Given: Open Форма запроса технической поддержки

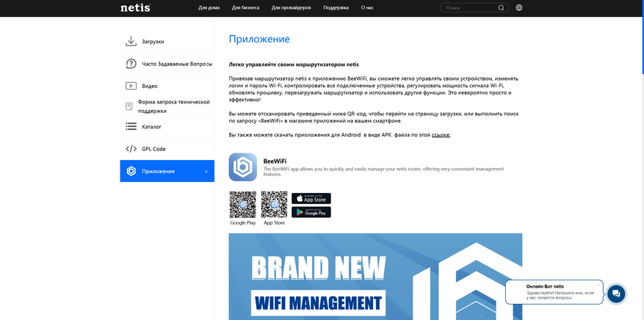Looking at the screenshot, I should coord(167,106).
